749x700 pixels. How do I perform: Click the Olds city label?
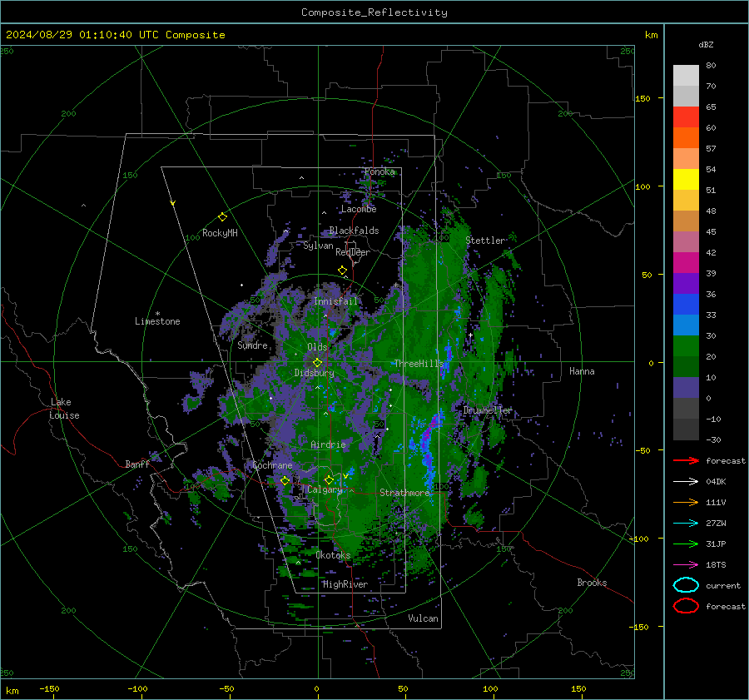pyautogui.click(x=317, y=347)
